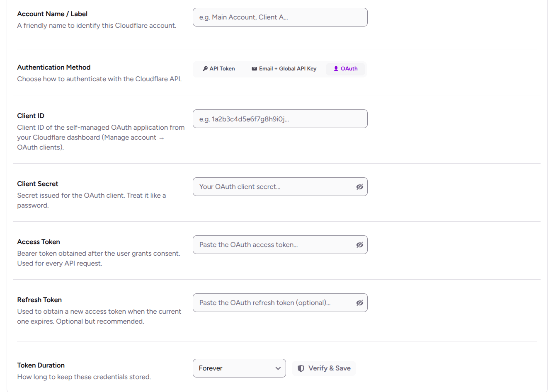Image resolution: width=553 pixels, height=392 pixels.
Task: Click the 'Account Name / Label' heading
Action: 52,14
